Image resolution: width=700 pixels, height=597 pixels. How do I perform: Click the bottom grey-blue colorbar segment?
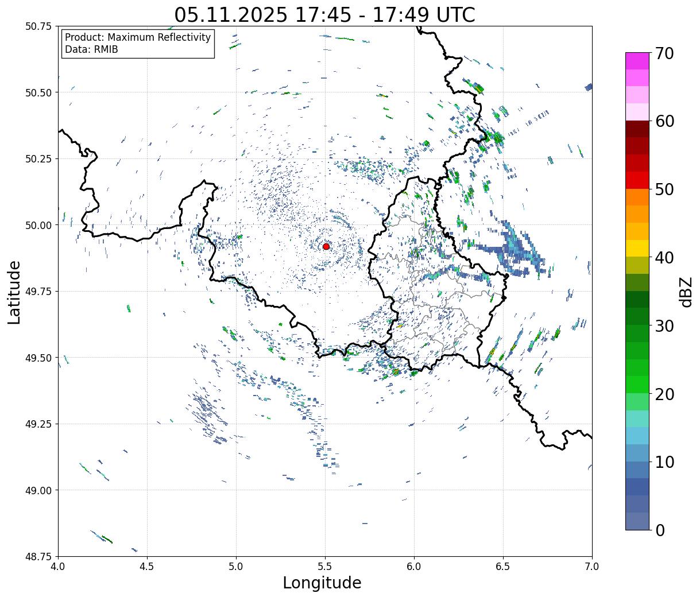[x=637, y=521]
